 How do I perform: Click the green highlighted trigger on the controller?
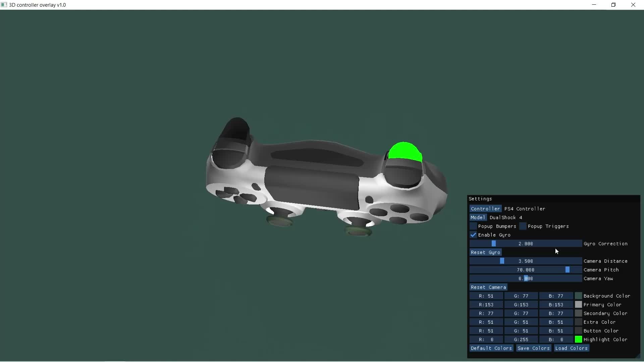point(405,151)
